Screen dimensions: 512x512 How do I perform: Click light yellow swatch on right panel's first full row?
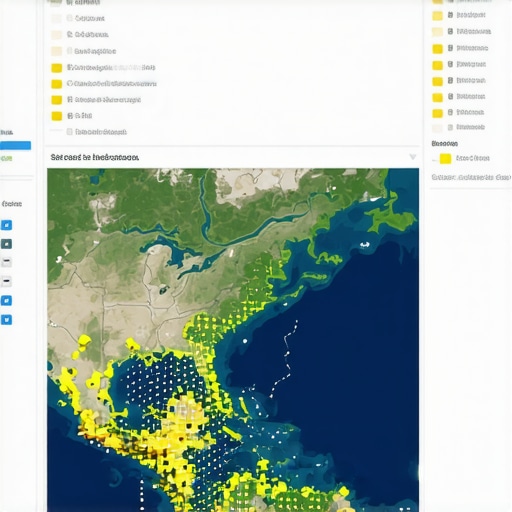437,16
